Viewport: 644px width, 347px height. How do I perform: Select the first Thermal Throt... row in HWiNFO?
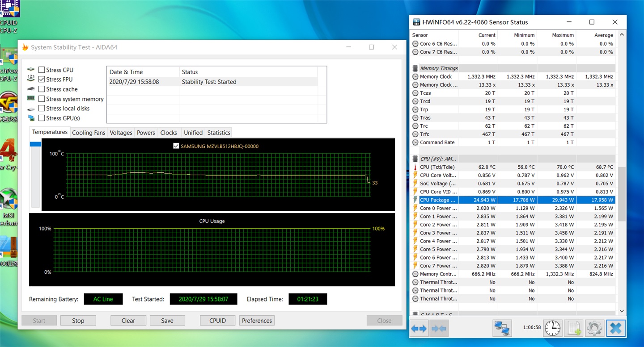(513, 282)
